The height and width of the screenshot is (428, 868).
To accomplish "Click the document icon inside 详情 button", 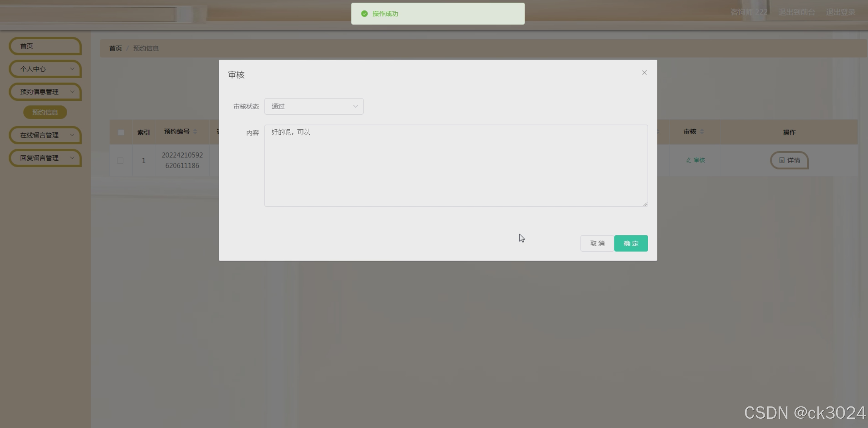I will coord(782,160).
